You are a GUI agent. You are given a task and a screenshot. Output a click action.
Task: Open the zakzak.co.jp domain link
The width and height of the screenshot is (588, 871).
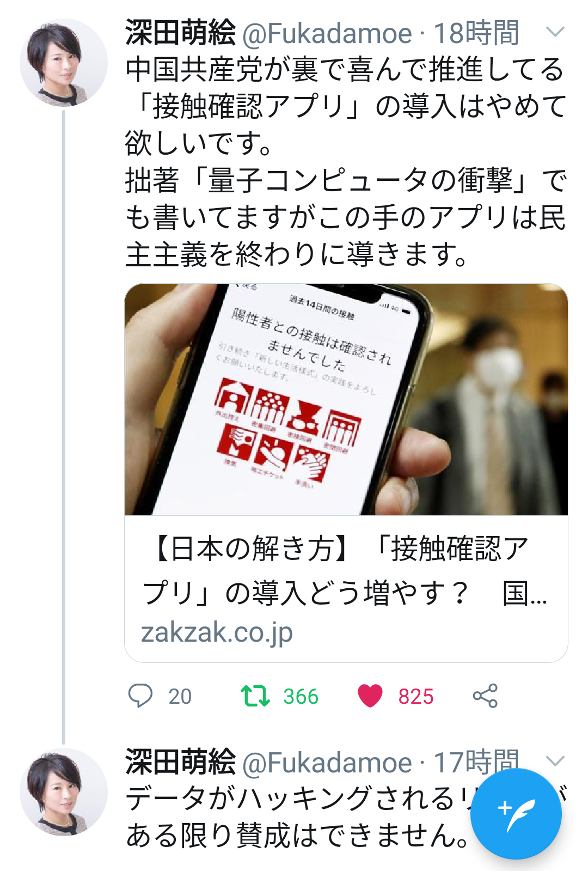(217, 632)
